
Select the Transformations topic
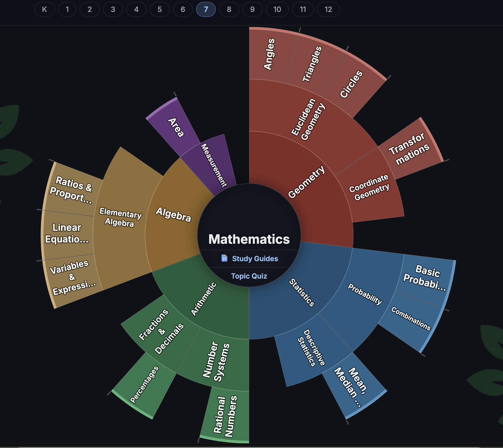(409, 149)
